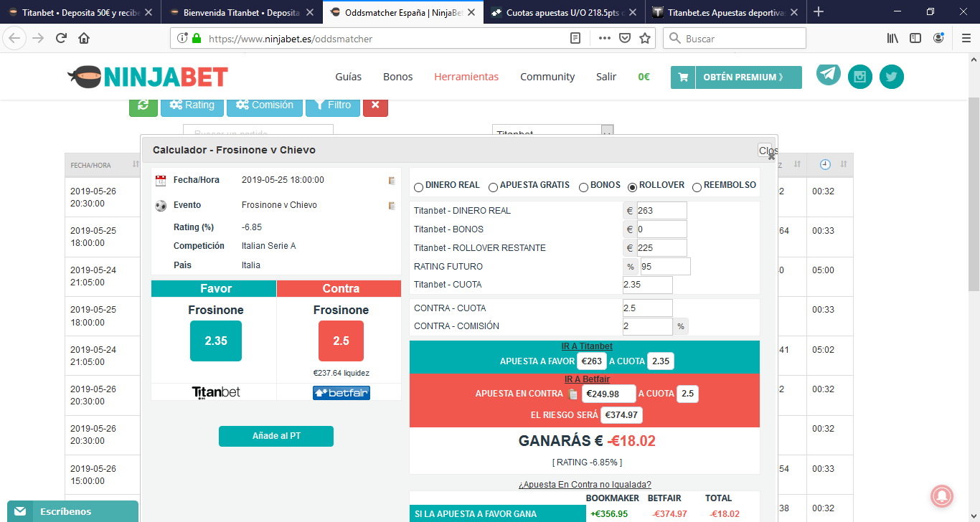The width and height of the screenshot is (980, 522).
Task: Open the Firefox hamburger menu
Action: pyautogui.click(x=965, y=39)
